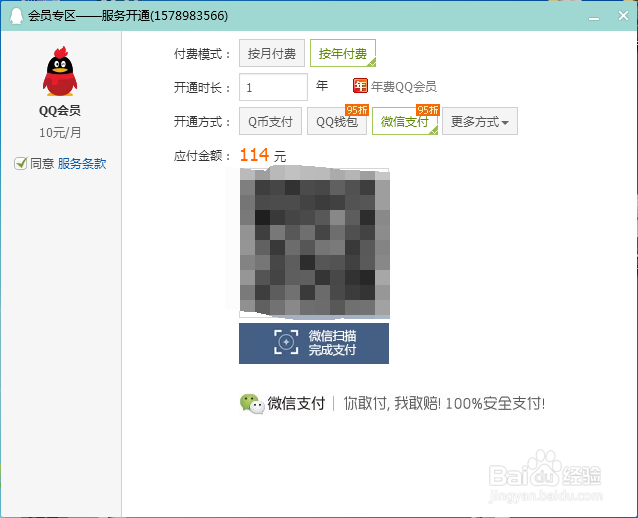Click the scan frame icon in banner

pyautogui.click(x=286, y=342)
